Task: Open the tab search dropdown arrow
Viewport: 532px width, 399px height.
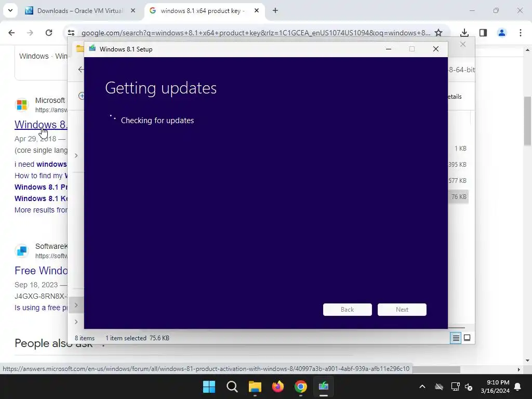Action: tap(10, 10)
